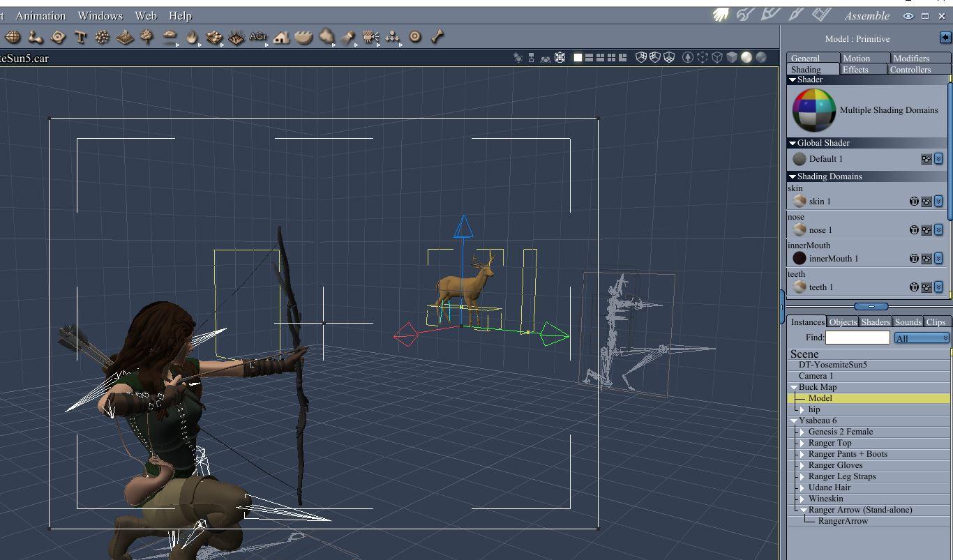Open the Default 1 shader dropdown

point(938,159)
